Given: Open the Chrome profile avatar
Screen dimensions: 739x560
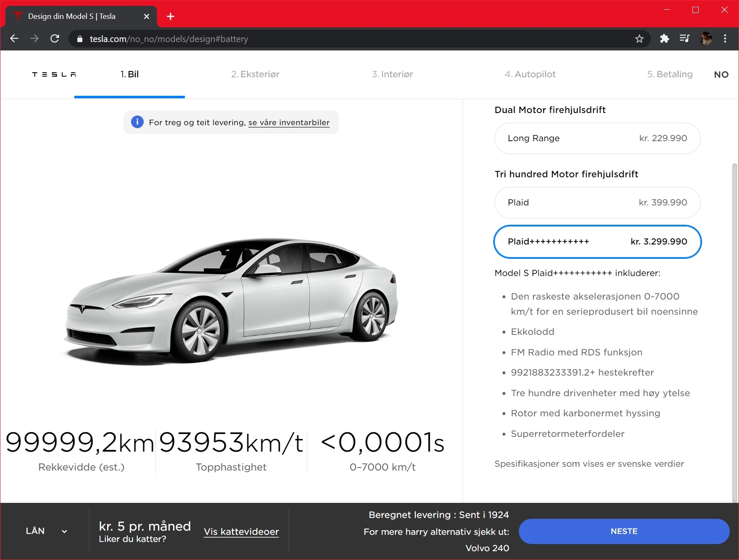Looking at the screenshot, I should 705,39.
